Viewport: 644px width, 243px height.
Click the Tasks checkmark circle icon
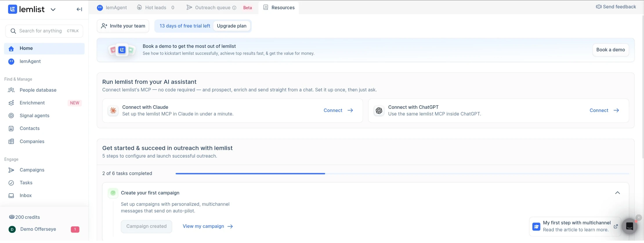pos(11,183)
